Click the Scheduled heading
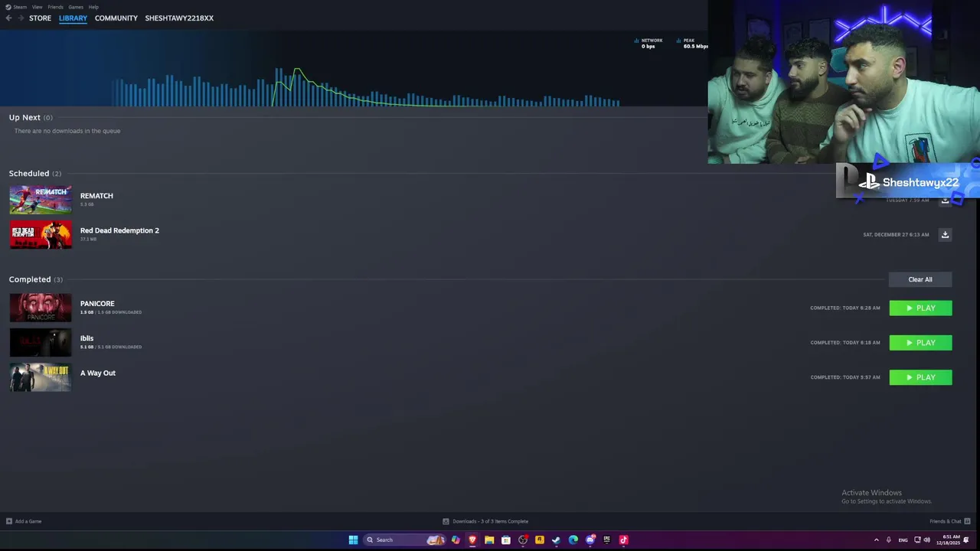 [35, 174]
